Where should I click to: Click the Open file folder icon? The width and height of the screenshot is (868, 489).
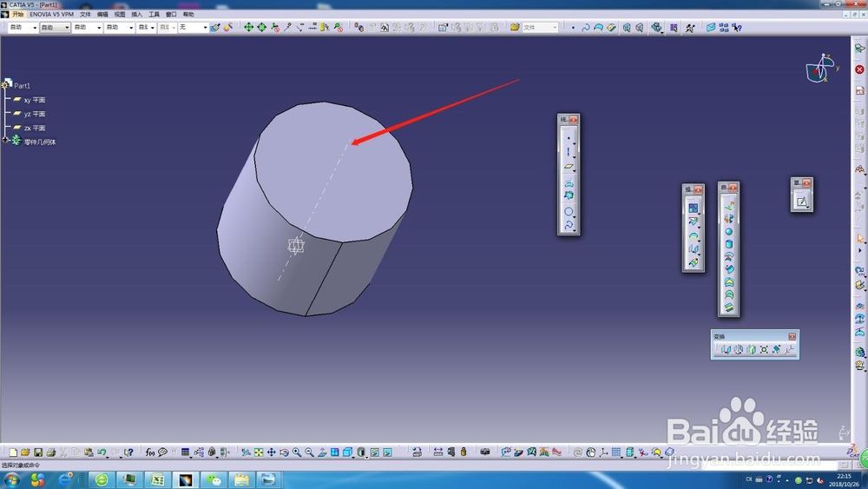[x=25, y=453]
